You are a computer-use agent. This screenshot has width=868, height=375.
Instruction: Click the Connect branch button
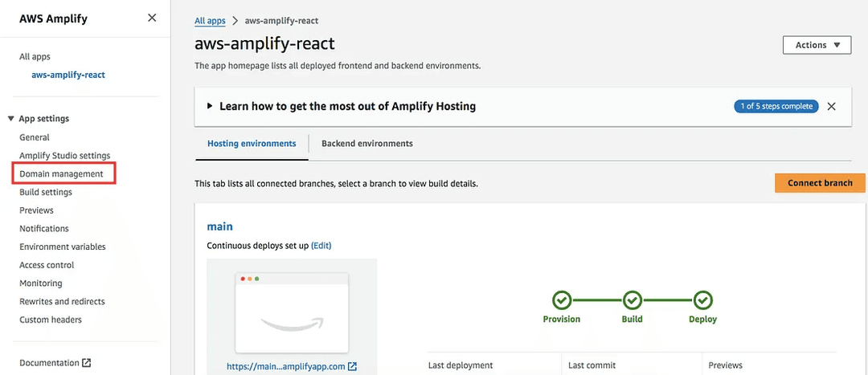click(x=820, y=183)
